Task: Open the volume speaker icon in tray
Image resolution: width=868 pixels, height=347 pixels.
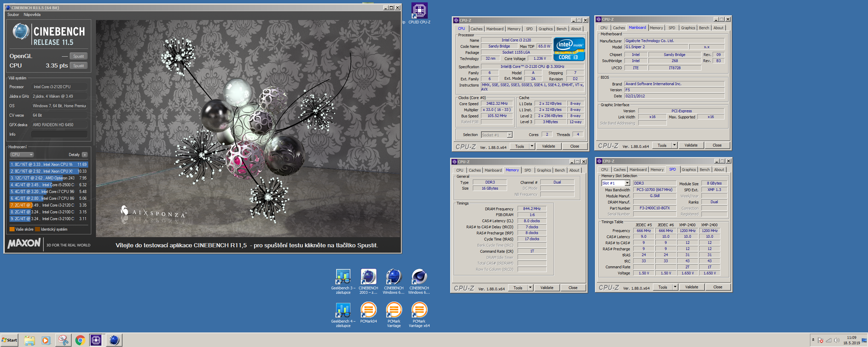Action: [837, 340]
